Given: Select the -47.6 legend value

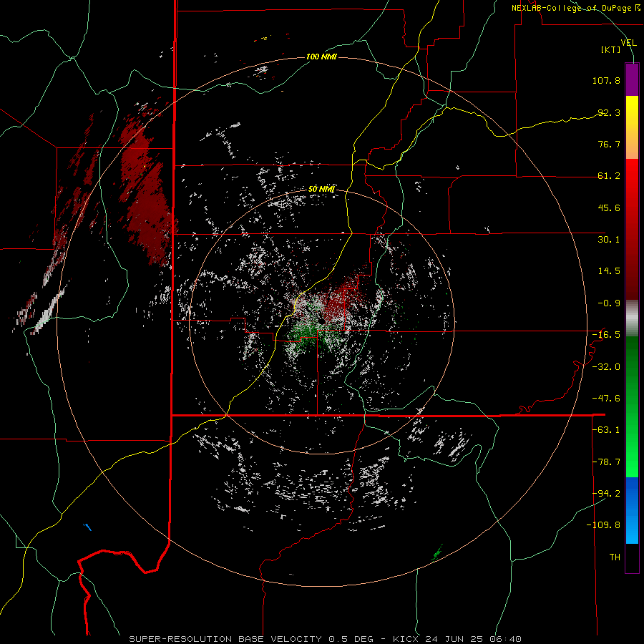Looking at the screenshot, I should (x=606, y=399).
